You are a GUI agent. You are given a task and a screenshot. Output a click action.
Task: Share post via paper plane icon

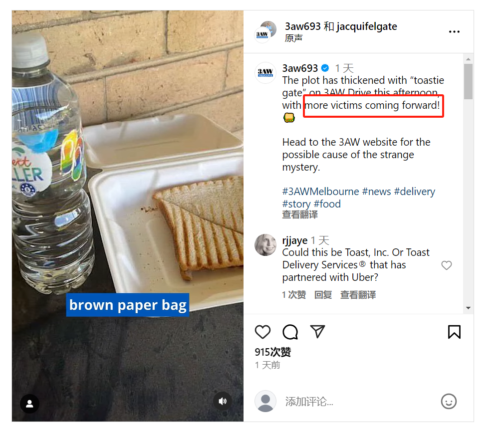click(317, 332)
